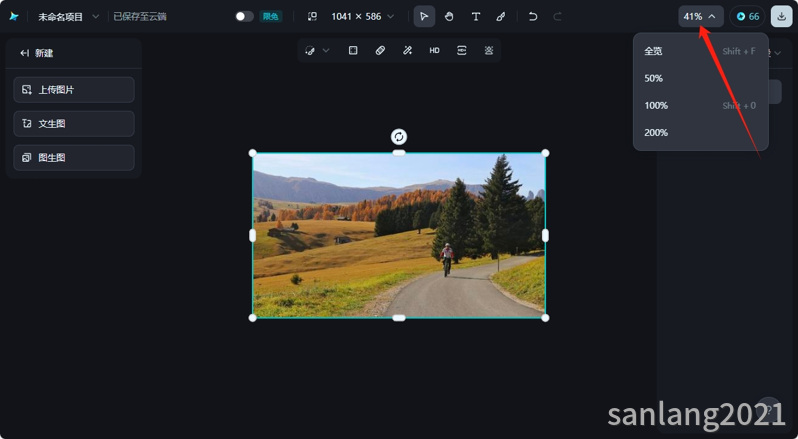Click the 上传图片 upload button
This screenshot has width=798, height=439.
(74, 90)
